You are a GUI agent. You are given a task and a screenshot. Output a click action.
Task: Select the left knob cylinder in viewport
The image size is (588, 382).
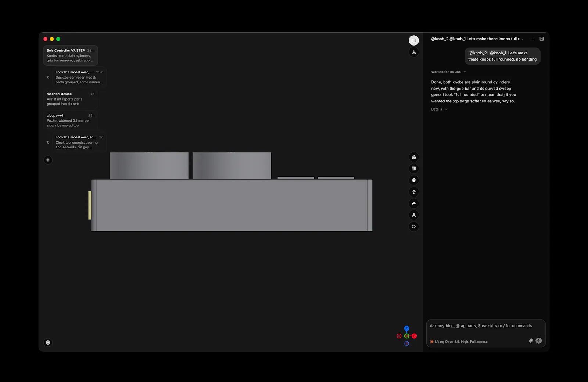(149, 166)
